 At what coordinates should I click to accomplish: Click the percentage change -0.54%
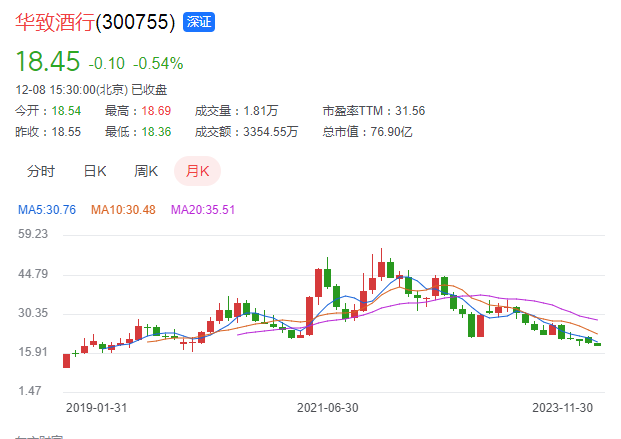[158, 63]
